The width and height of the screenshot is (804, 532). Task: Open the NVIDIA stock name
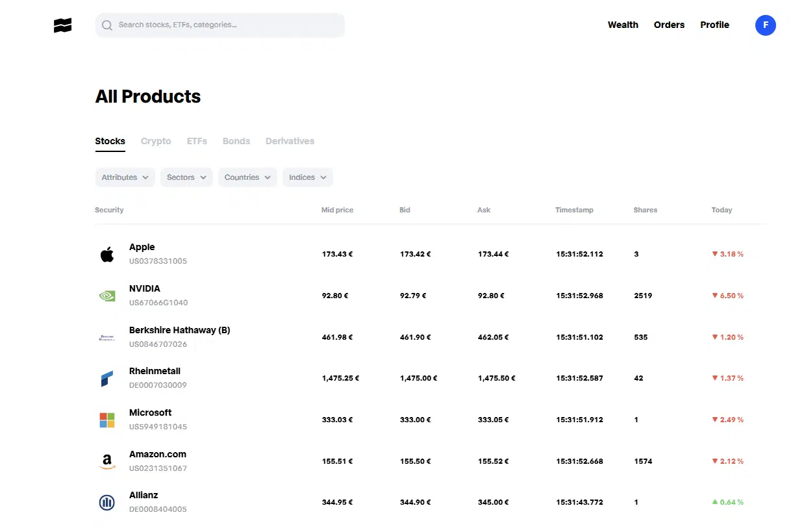tap(144, 288)
